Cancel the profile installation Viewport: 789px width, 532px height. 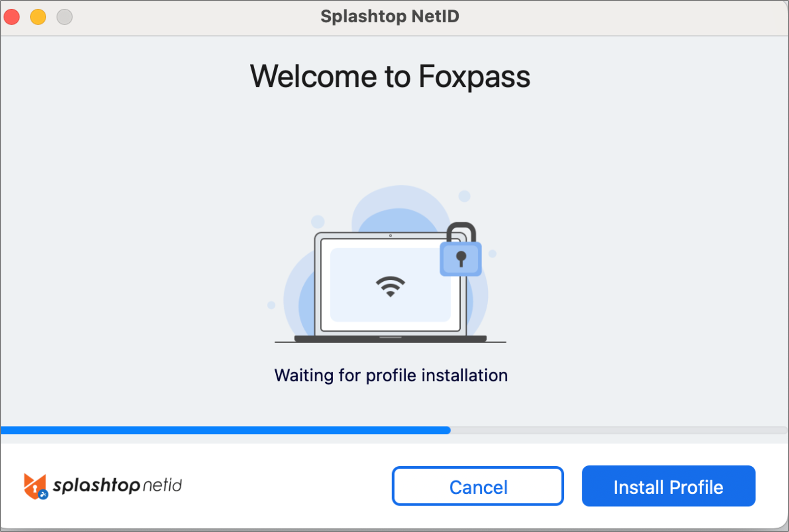tap(478, 486)
